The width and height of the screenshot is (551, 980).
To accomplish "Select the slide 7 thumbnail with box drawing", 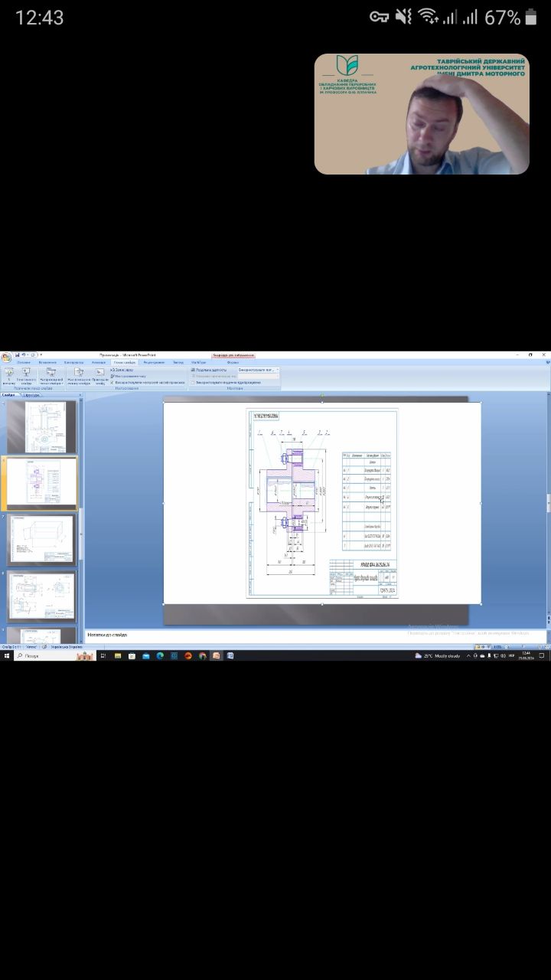I will (42, 540).
